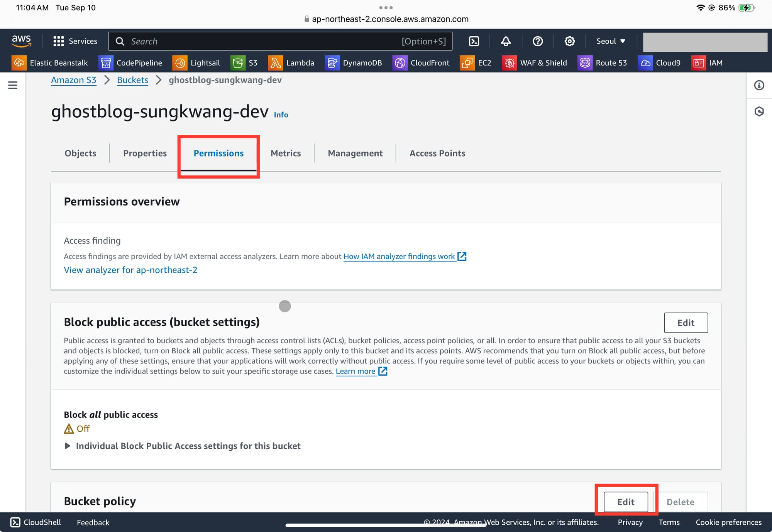Screen dimensions: 772x532
Task: Open the help question mark menu
Action: click(x=538, y=41)
